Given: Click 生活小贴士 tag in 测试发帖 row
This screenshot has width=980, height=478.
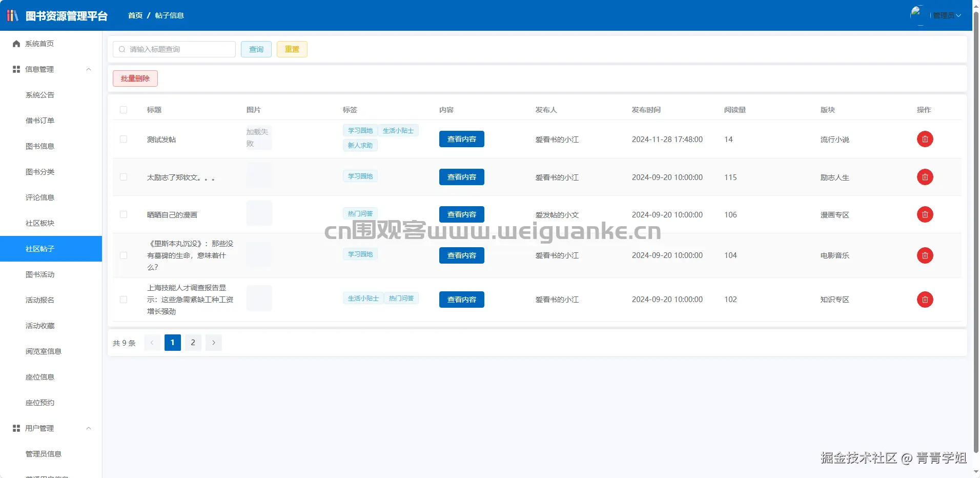Looking at the screenshot, I should (x=398, y=131).
